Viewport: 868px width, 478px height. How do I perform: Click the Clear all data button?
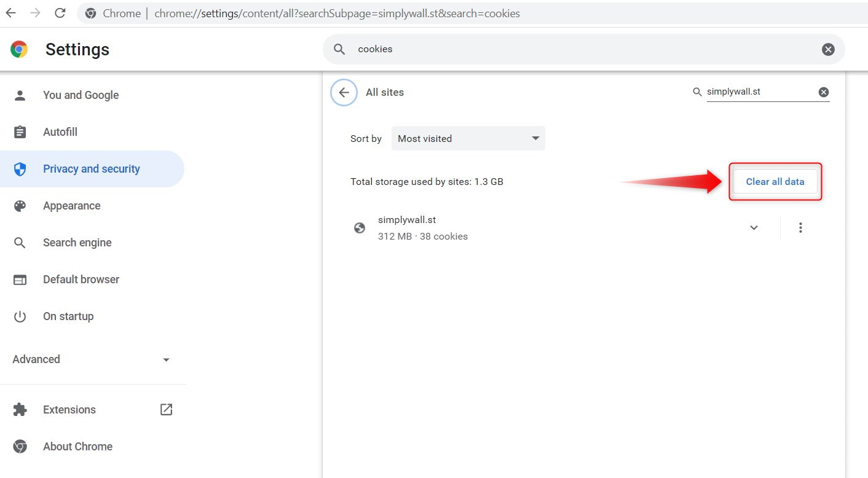[x=775, y=182]
